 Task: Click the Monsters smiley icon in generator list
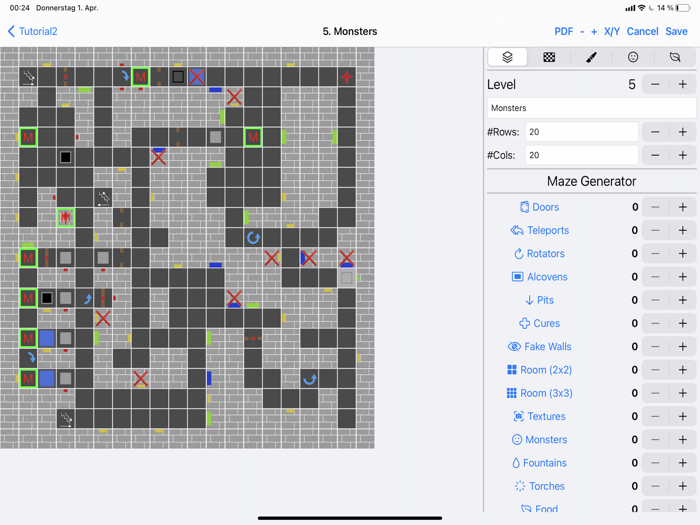tap(517, 439)
